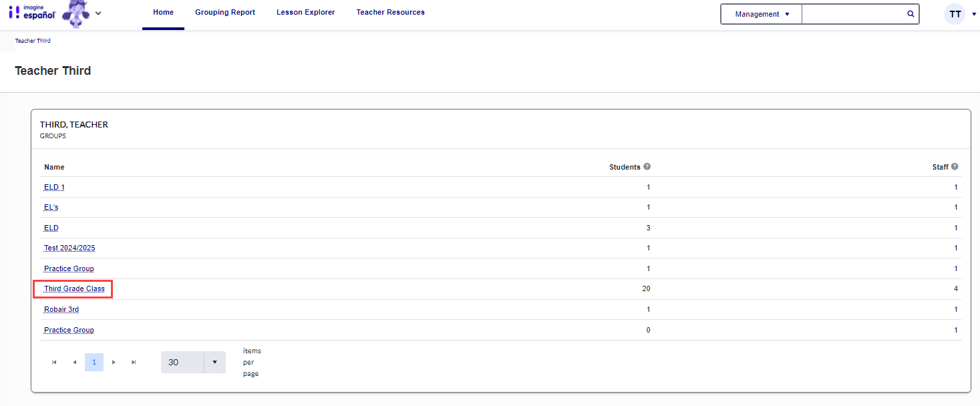The height and width of the screenshot is (406, 980).
Task: Click the Imagine Español logo
Action: (x=31, y=12)
